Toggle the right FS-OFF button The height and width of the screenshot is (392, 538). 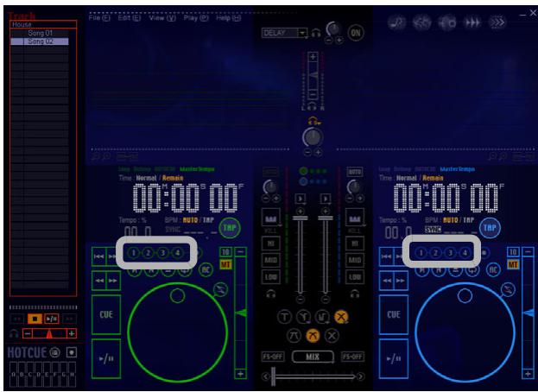click(352, 357)
